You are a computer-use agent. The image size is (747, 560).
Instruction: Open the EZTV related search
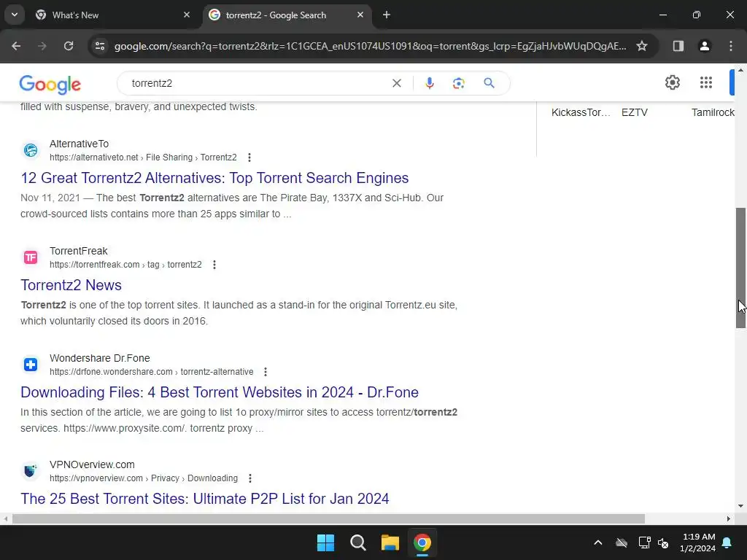click(x=634, y=112)
